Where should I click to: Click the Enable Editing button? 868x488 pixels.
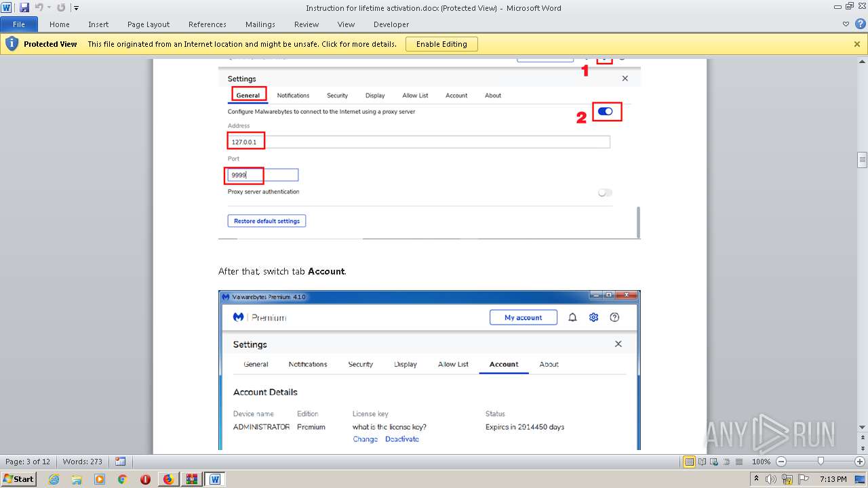coord(441,44)
